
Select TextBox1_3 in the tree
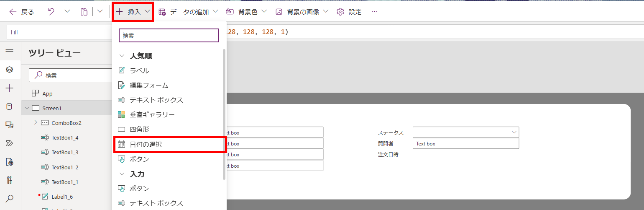[x=65, y=152]
